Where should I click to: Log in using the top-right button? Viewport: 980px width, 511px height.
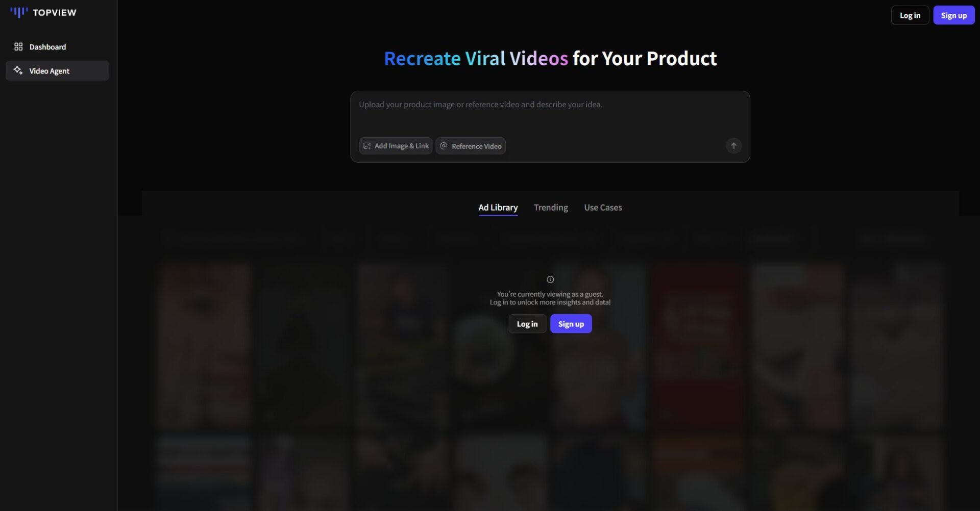click(910, 15)
